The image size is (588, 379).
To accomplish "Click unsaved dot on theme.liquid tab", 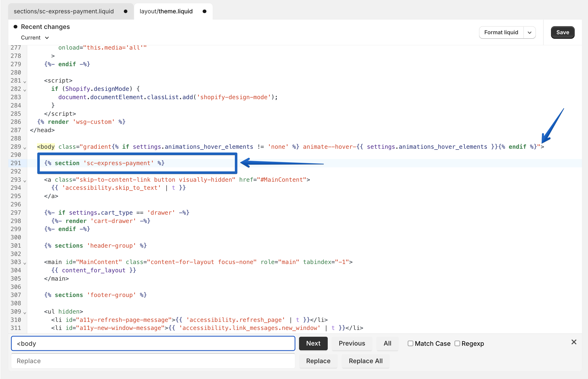I will (204, 11).
